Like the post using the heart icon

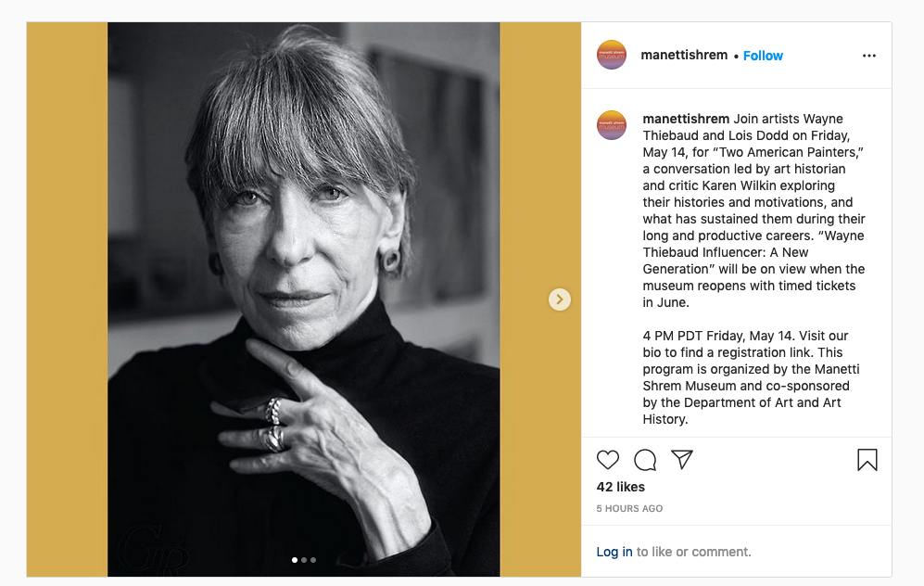(608, 460)
